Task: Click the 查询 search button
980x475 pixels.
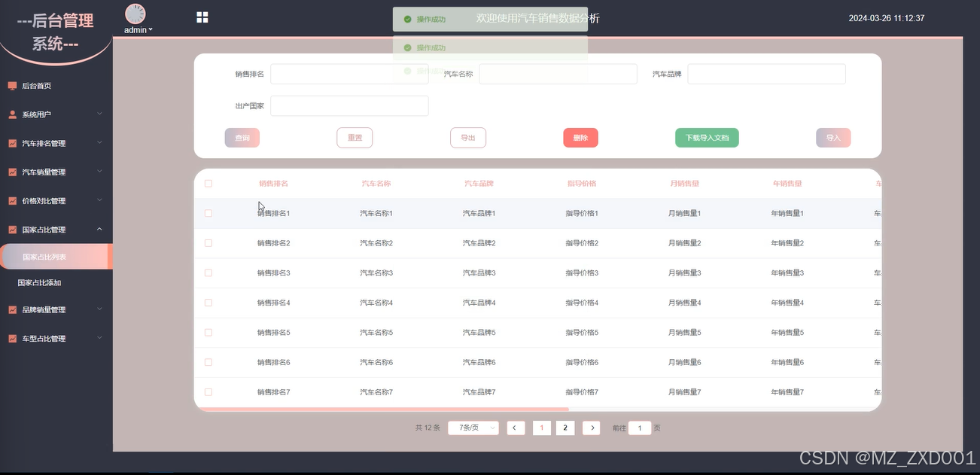Action: pyautogui.click(x=242, y=138)
